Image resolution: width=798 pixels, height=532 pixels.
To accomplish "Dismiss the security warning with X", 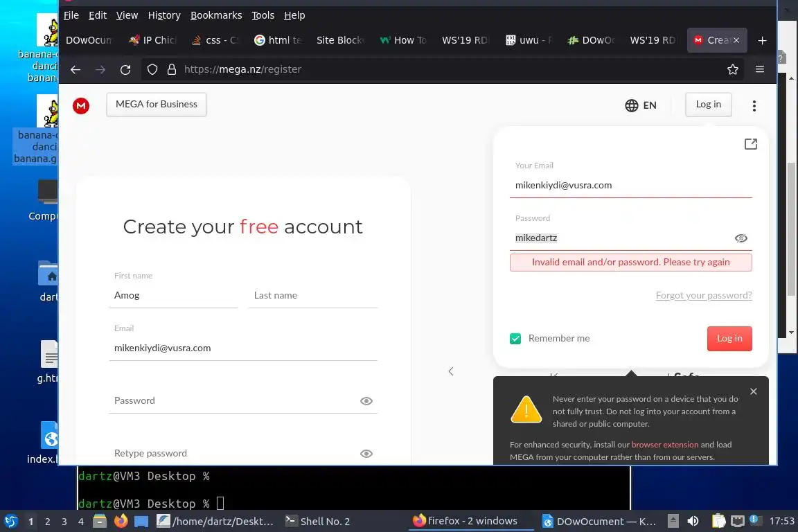I will 753,391.
